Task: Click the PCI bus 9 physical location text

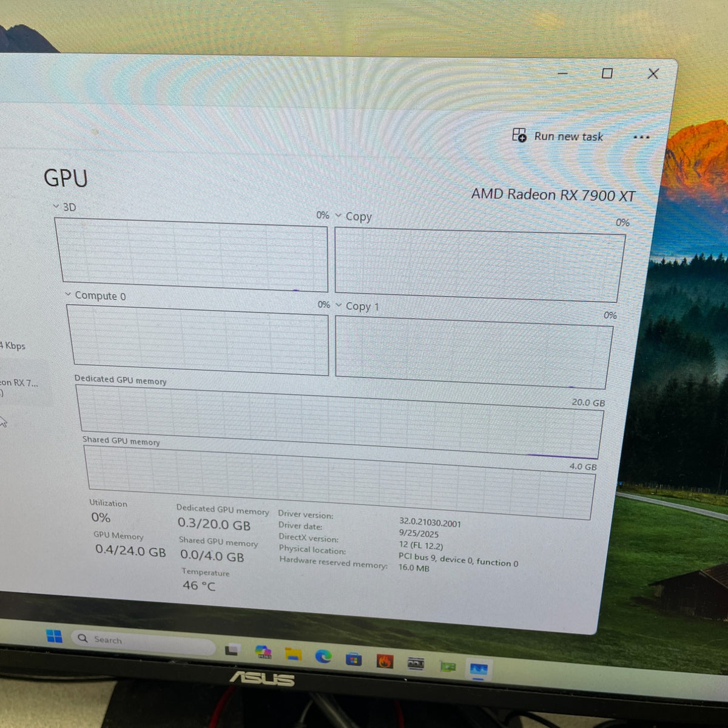Action: [x=458, y=559]
